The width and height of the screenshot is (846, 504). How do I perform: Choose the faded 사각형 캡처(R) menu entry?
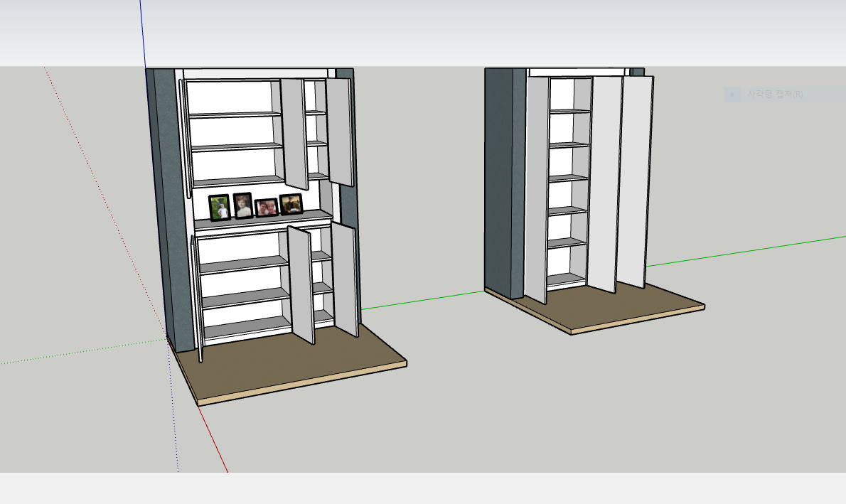click(x=784, y=95)
